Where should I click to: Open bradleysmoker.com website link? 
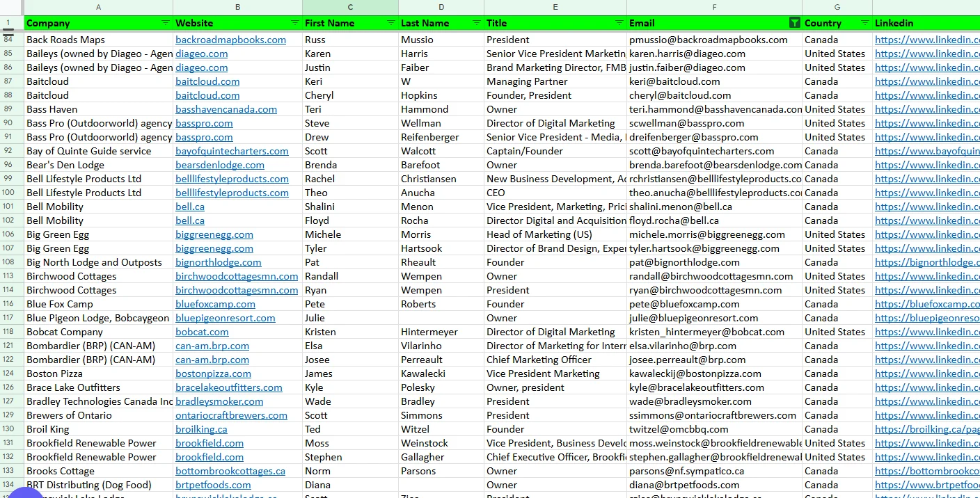click(x=219, y=401)
